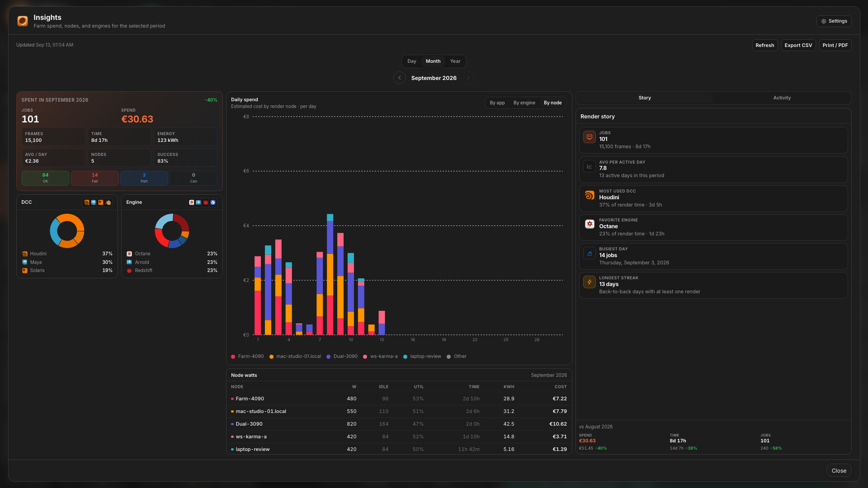Click the Longest streak lightning icon
Image resolution: width=868 pixels, height=488 pixels.
pyautogui.click(x=590, y=282)
